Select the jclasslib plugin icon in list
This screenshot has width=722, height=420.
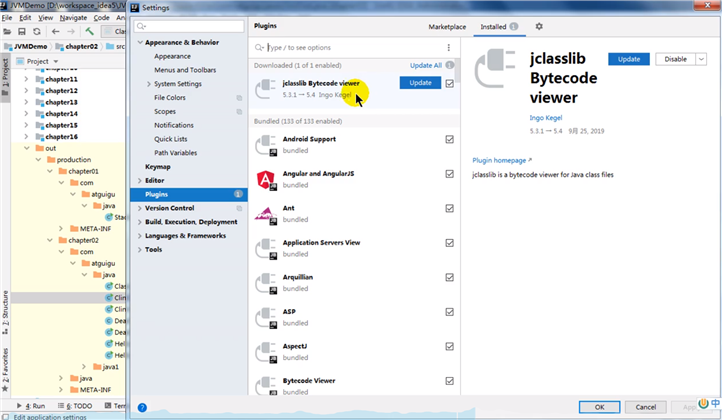click(266, 89)
